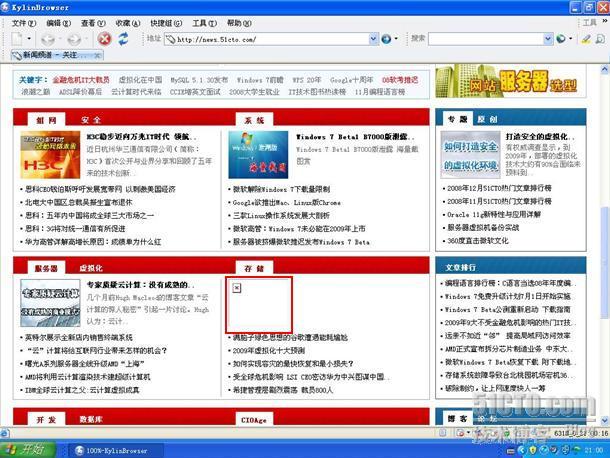Click the status bar page icon
The image size is (610, 458).
[442, 432]
